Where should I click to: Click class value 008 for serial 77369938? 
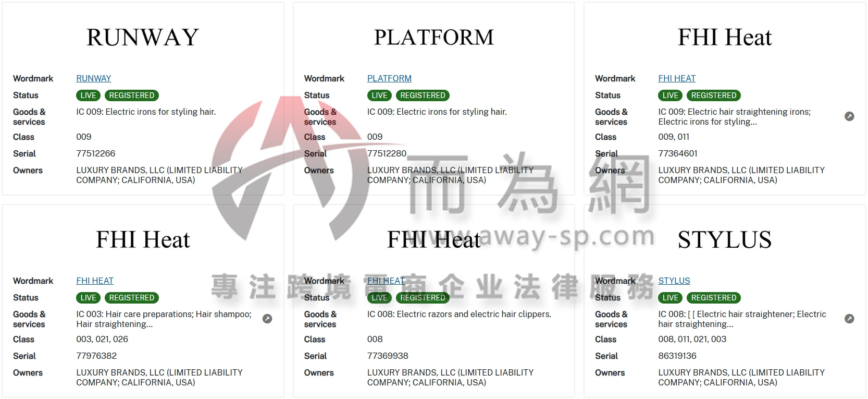pyautogui.click(x=375, y=339)
